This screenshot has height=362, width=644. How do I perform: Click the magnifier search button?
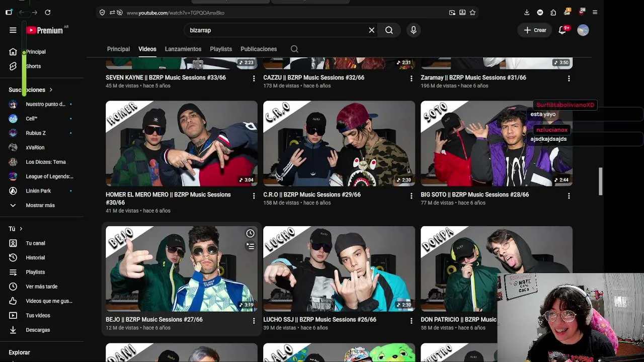click(389, 30)
